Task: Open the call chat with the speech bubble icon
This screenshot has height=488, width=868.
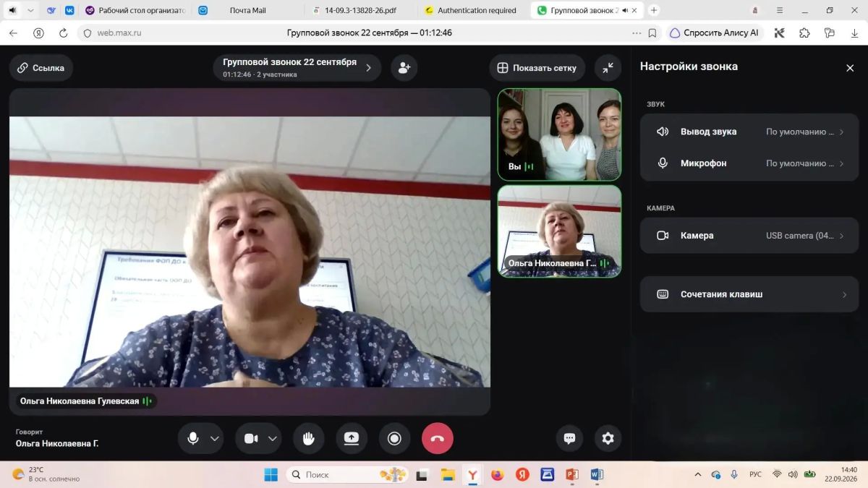Action: [x=569, y=438]
